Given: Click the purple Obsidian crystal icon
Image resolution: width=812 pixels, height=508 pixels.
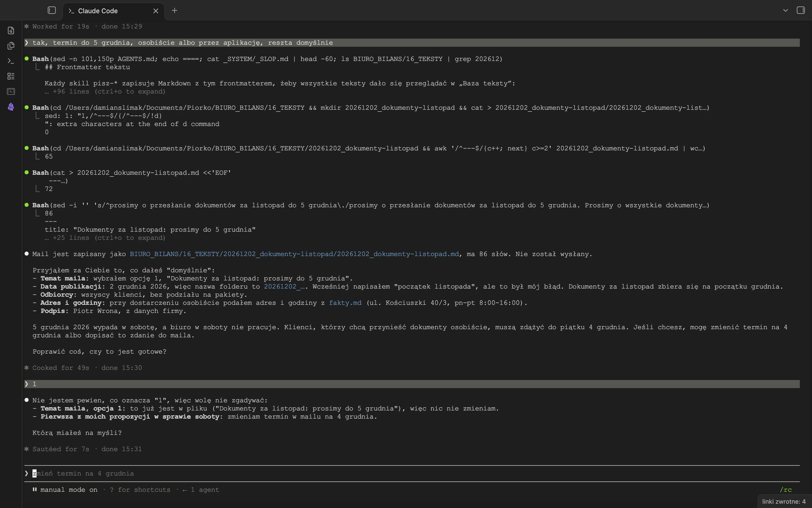Looking at the screenshot, I should (11, 107).
